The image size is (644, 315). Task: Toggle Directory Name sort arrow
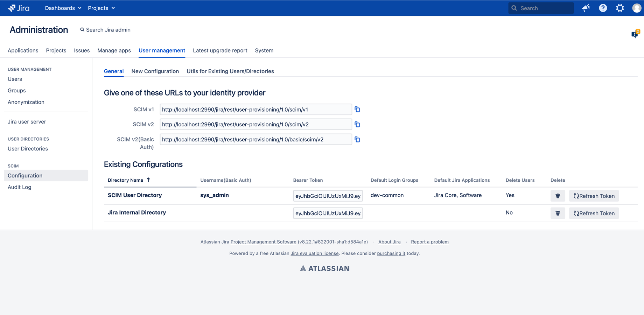point(148,180)
